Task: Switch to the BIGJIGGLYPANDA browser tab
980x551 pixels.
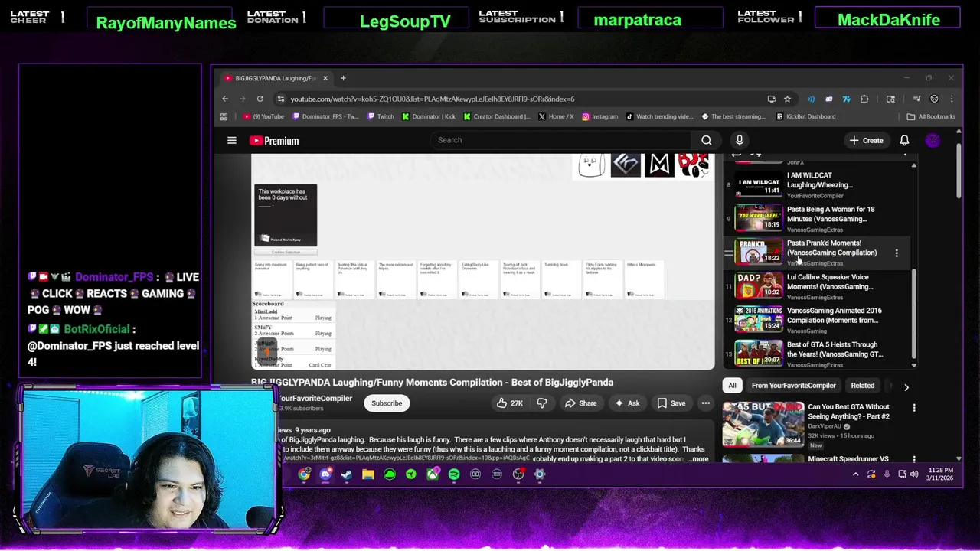Action: 276,78
